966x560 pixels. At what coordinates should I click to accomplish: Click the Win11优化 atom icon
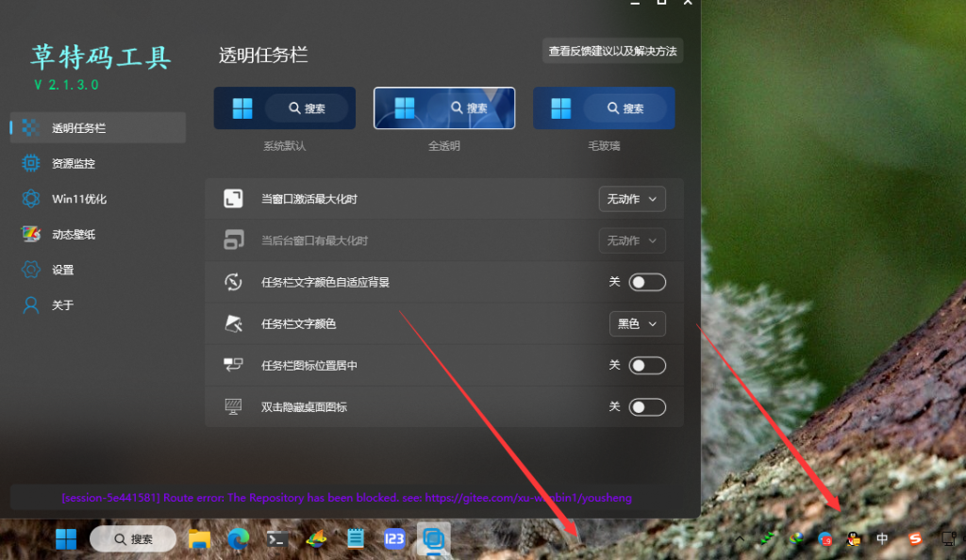pyautogui.click(x=30, y=199)
